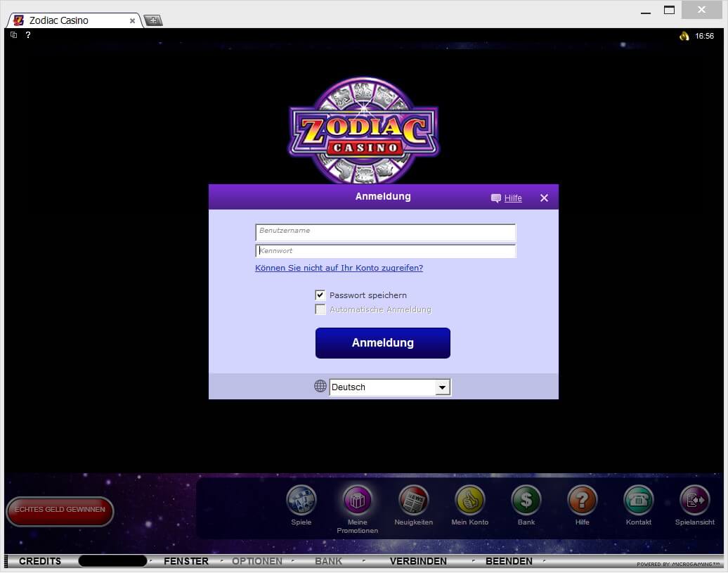Image resolution: width=728 pixels, height=573 pixels.
Task: Open Meine Promotionen icon
Action: [358, 500]
